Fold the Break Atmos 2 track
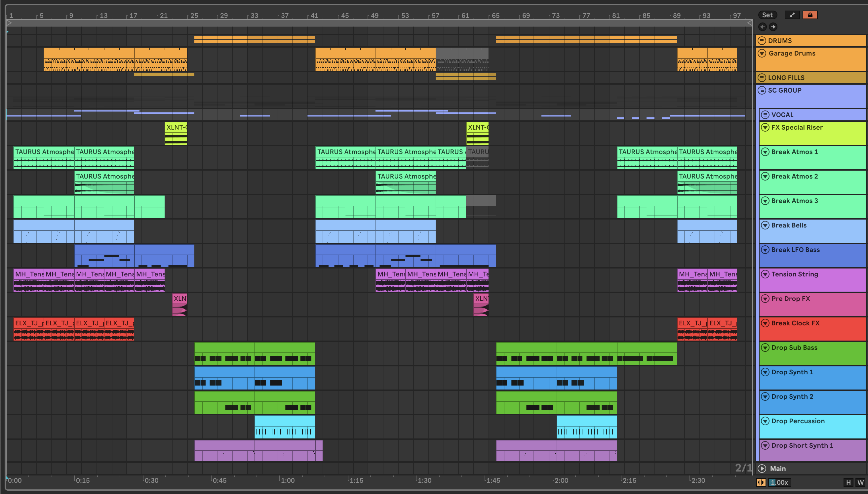Viewport: 868px width, 494px height. 765,176
